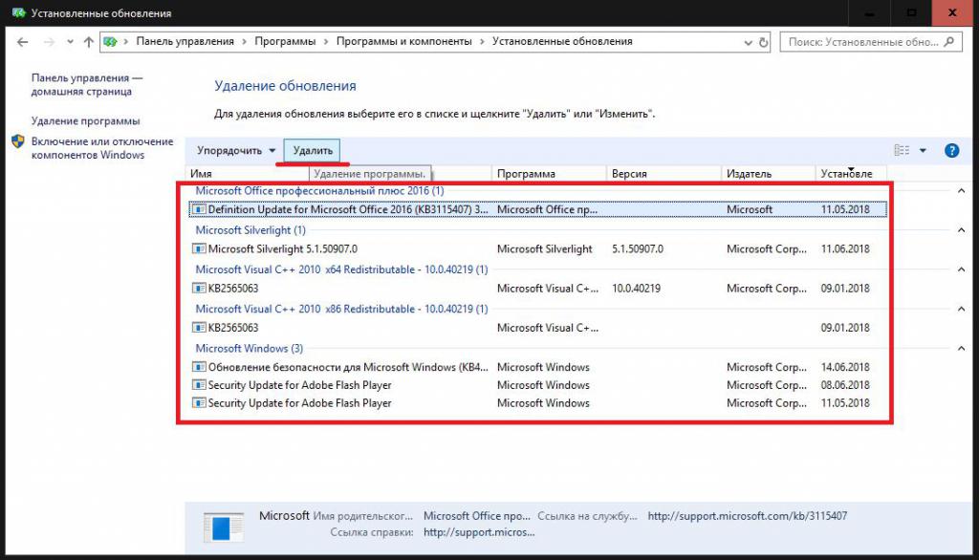Select Обновление безопасности для Microsoft Windows update
979x560 pixels.
537,367
